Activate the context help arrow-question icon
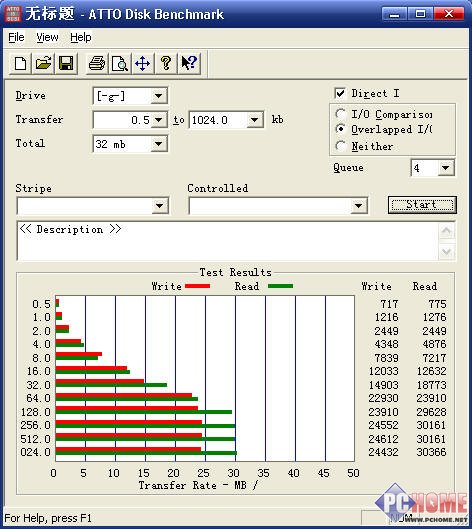Image resolution: width=472 pixels, height=529 pixels. (189, 63)
